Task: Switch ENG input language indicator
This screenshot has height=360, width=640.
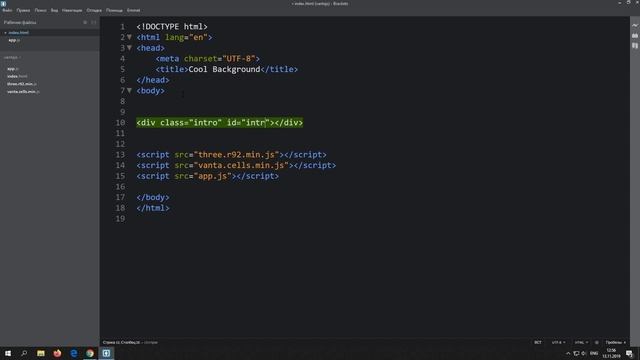Action: coord(594,353)
